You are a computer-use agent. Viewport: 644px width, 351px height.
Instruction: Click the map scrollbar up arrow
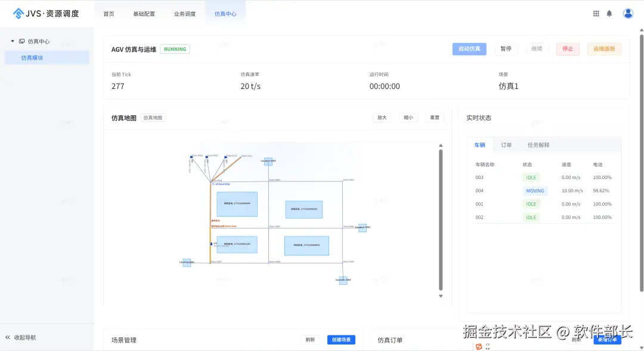tap(441, 145)
